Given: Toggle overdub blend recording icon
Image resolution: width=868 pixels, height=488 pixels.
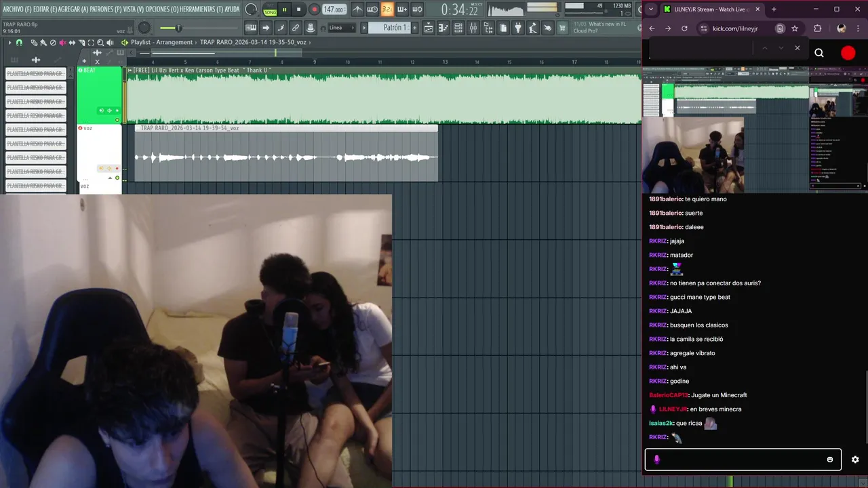Looking at the screenshot, I should [x=402, y=9].
